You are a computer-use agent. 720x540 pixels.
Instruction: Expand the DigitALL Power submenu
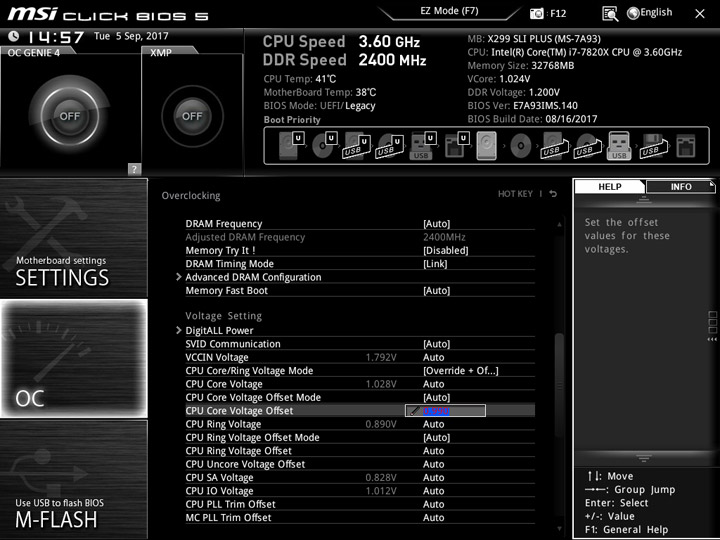(219, 331)
